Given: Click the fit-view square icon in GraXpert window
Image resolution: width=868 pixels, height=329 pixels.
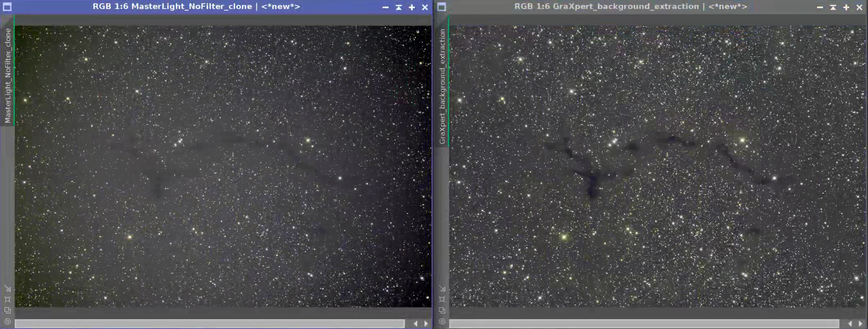Looking at the screenshot, I should coord(442,300).
